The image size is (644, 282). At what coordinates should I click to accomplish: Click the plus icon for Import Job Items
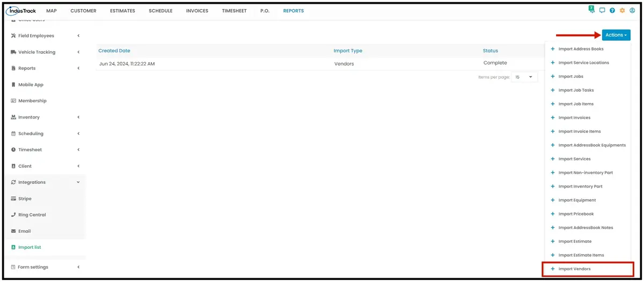click(x=553, y=104)
